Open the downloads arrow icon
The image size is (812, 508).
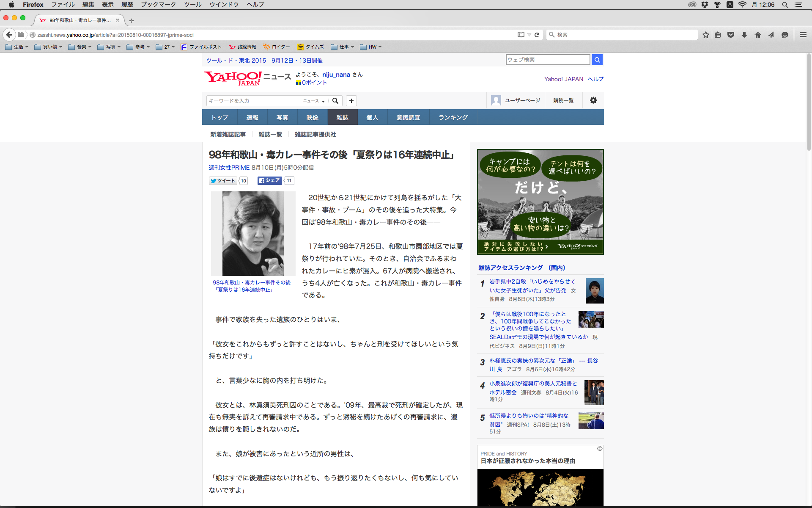click(x=744, y=35)
